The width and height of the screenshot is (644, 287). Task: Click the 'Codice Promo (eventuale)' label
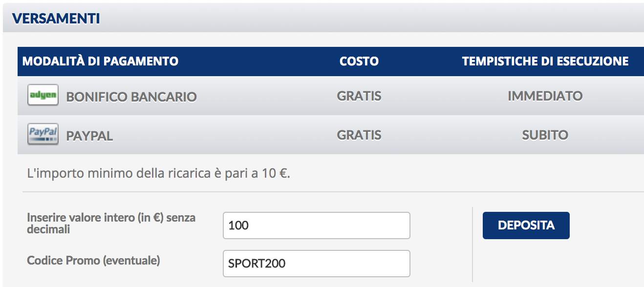[x=93, y=261]
